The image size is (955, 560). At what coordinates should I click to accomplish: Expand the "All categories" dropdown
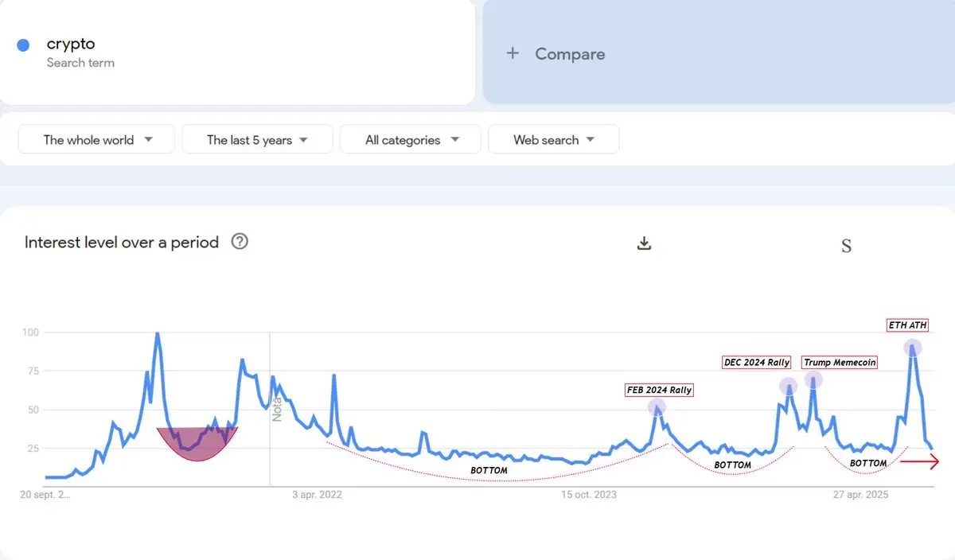coord(410,140)
